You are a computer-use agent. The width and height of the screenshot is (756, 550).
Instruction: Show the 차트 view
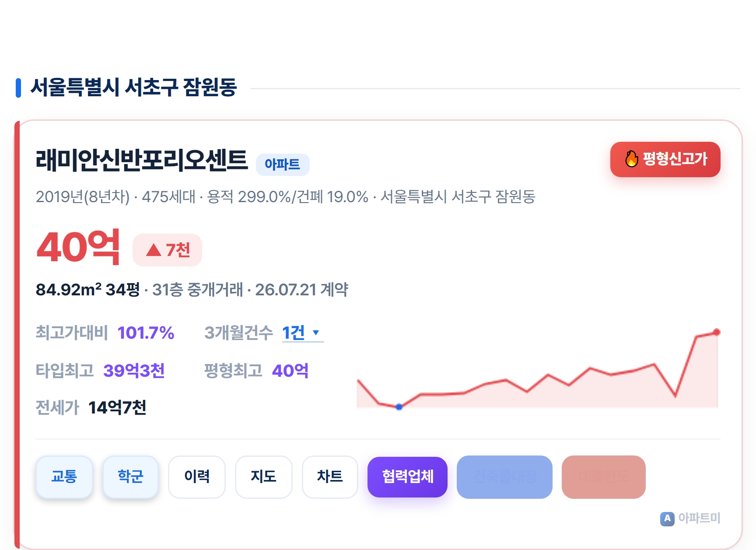pyautogui.click(x=330, y=476)
